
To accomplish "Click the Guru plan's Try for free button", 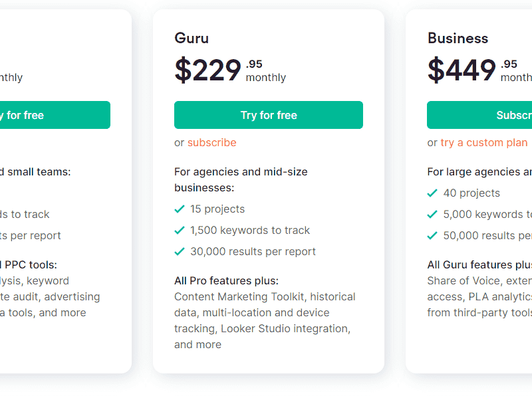I will click(268, 115).
